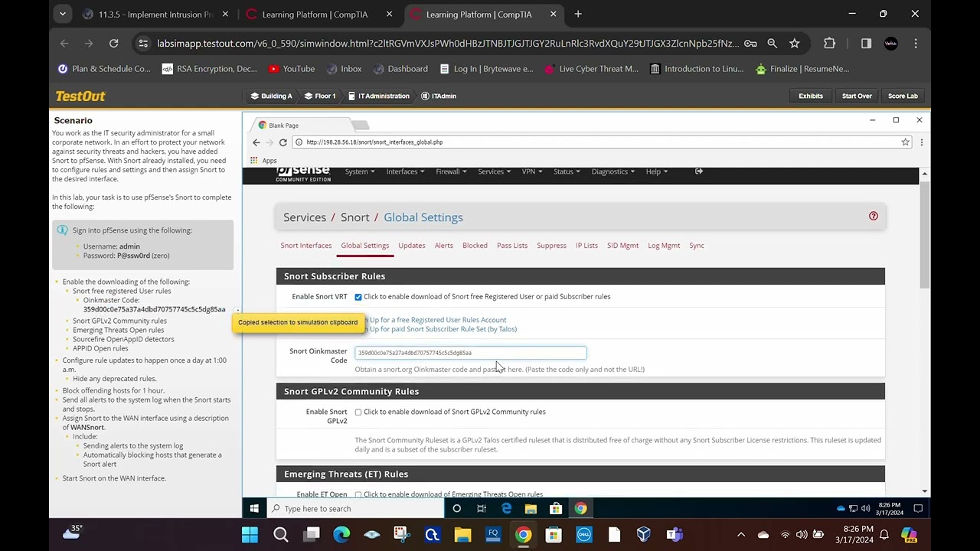Open the Apps grid shortcut in simulated browser
The width and height of the screenshot is (980, 551).
pyautogui.click(x=263, y=161)
